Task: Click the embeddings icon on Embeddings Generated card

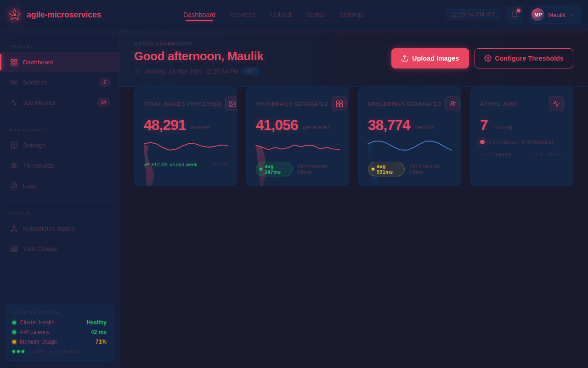Action: coord(452,104)
